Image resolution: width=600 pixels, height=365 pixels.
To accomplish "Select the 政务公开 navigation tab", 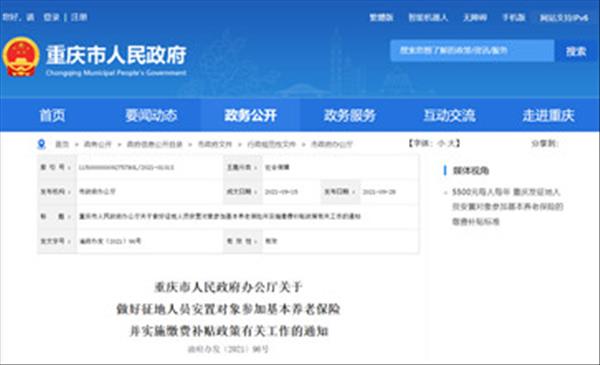I will pos(251,115).
